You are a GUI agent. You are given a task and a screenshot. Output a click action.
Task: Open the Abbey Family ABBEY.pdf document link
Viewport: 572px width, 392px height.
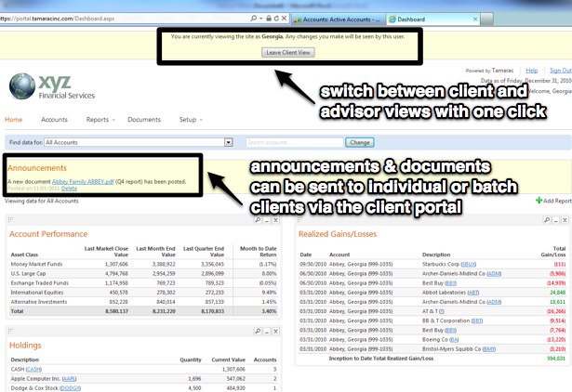pyautogui.click(x=83, y=181)
